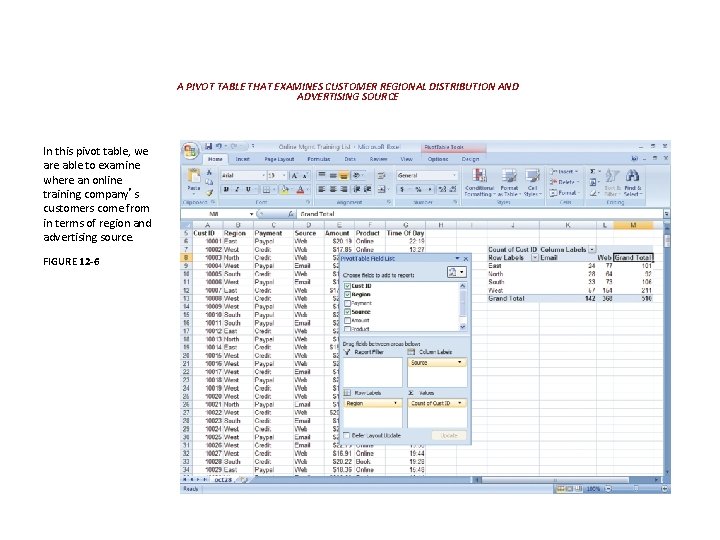Select bottom align (highlighted) button
Screen dimensions: 720x540
(x=344, y=175)
